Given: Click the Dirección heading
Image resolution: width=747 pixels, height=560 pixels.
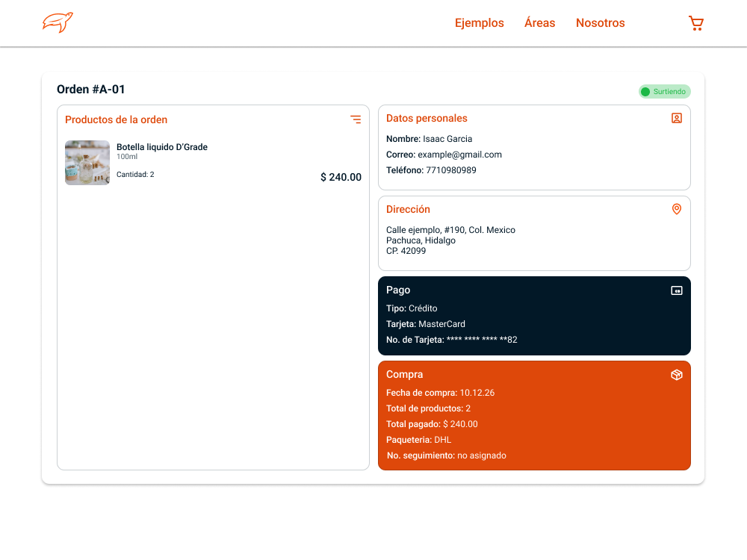Looking at the screenshot, I should point(409,209).
